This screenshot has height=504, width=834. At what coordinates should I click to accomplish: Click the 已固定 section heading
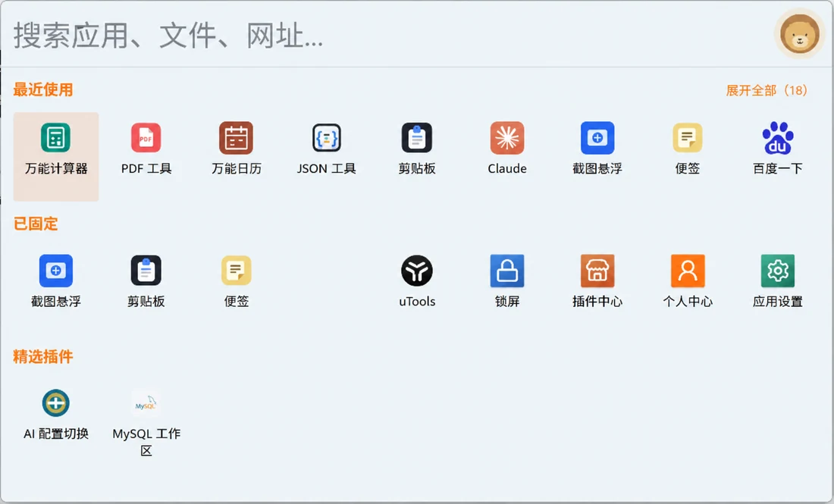pyautogui.click(x=36, y=224)
